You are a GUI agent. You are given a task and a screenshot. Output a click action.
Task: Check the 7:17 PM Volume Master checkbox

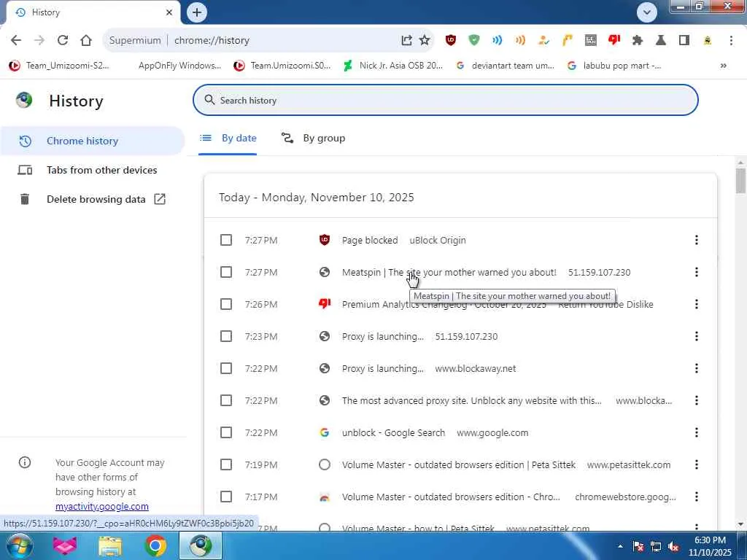(226, 497)
